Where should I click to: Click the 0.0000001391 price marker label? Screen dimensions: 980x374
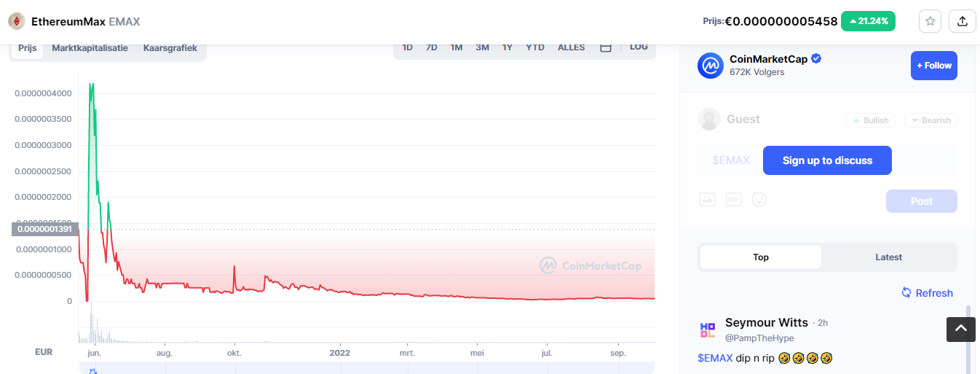[x=45, y=229]
